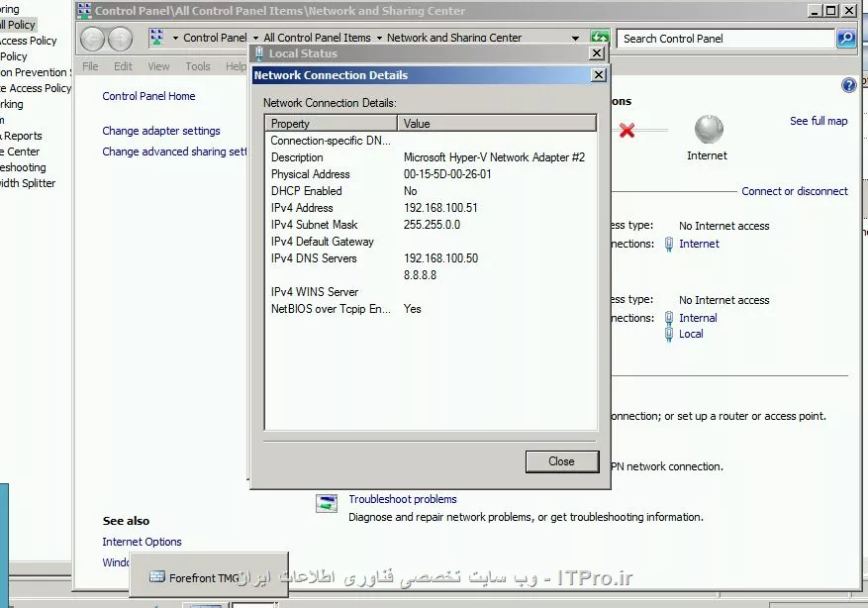The width and height of the screenshot is (868, 608).
Task: Close Network Connection Details with X
Action: coord(599,74)
